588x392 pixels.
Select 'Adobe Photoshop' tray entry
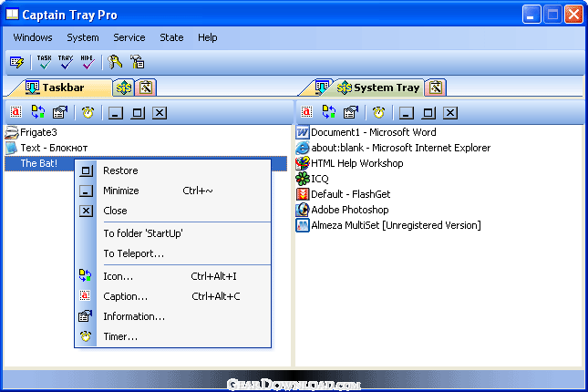349,210
